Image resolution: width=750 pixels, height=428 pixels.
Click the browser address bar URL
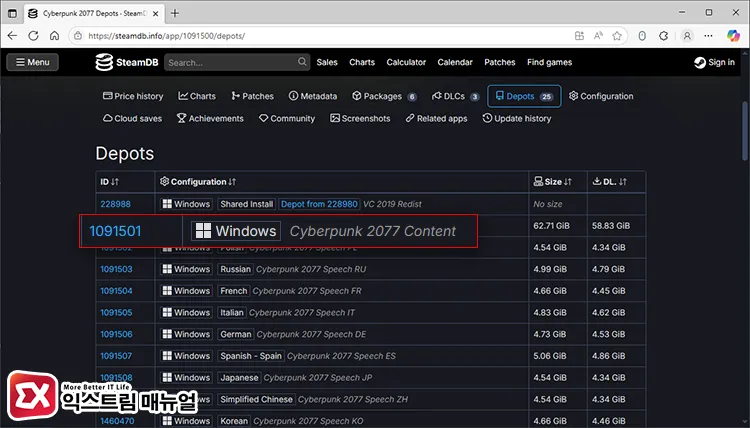click(167, 36)
